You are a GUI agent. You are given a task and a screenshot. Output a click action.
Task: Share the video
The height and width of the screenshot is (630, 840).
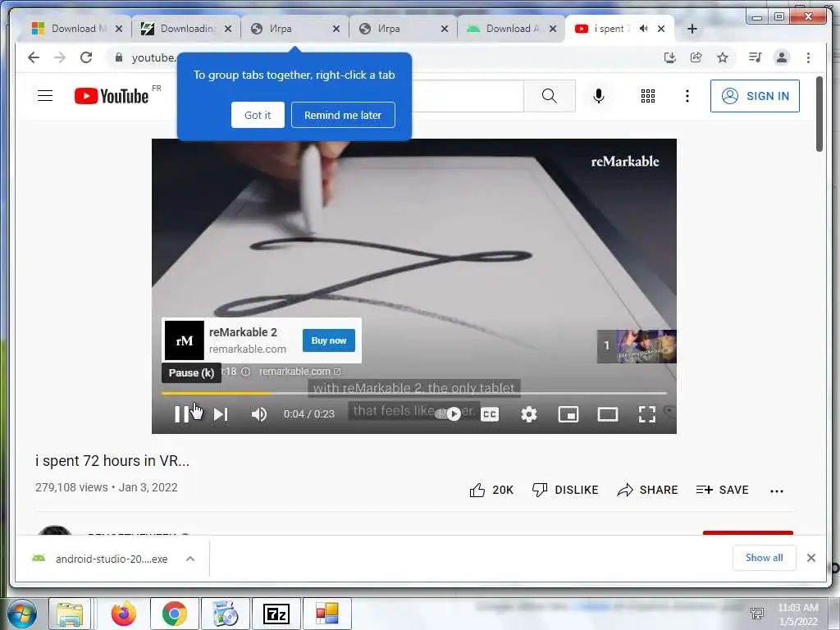tap(647, 490)
